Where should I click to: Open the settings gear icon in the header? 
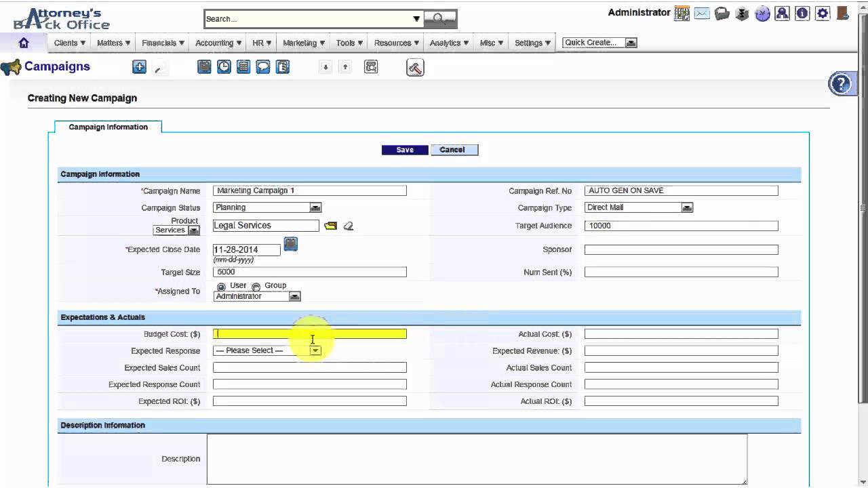[823, 13]
